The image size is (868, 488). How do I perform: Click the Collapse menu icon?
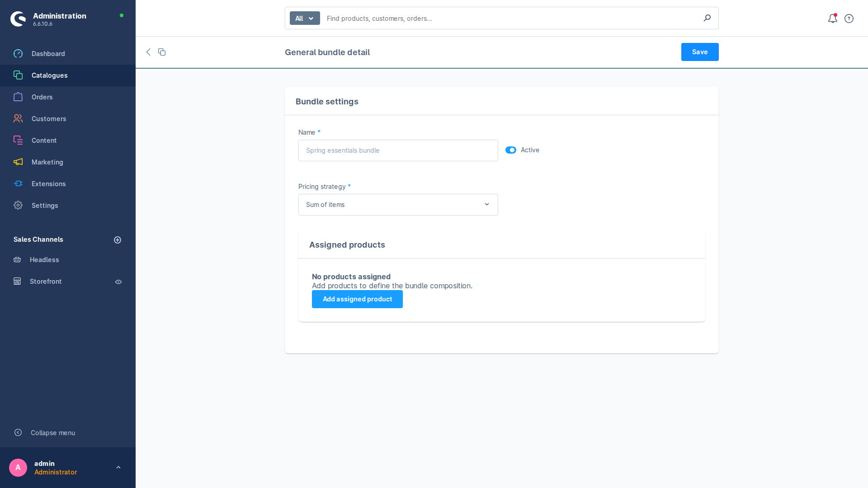(x=18, y=432)
